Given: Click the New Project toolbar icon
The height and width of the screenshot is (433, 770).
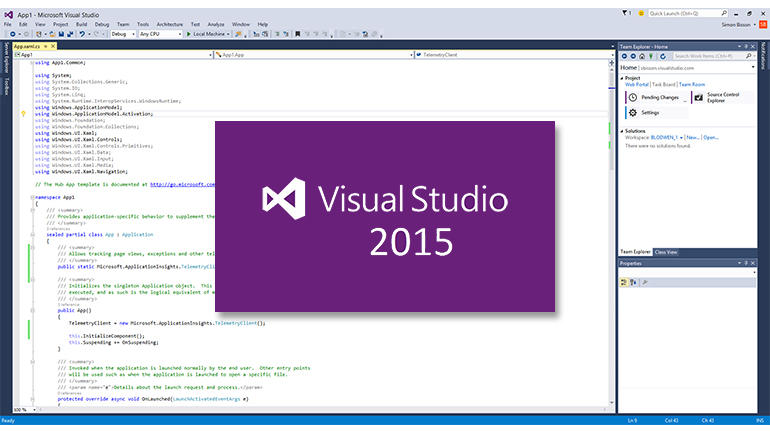Looking at the screenshot, I should (x=39, y=34).
